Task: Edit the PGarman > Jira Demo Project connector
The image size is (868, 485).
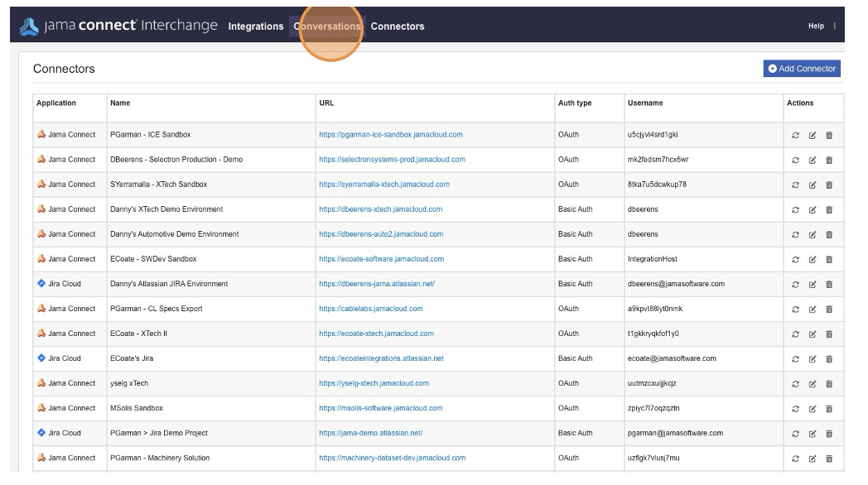Action: click(x=812, y=434)
